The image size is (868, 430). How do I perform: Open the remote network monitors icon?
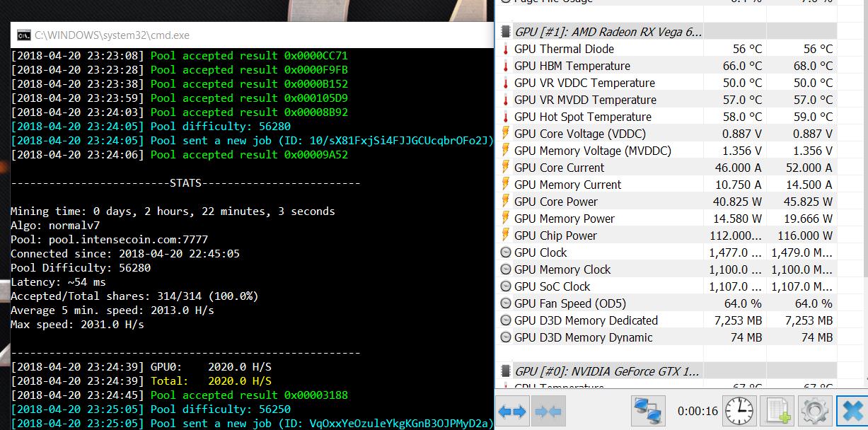click(x=648, y=409)
